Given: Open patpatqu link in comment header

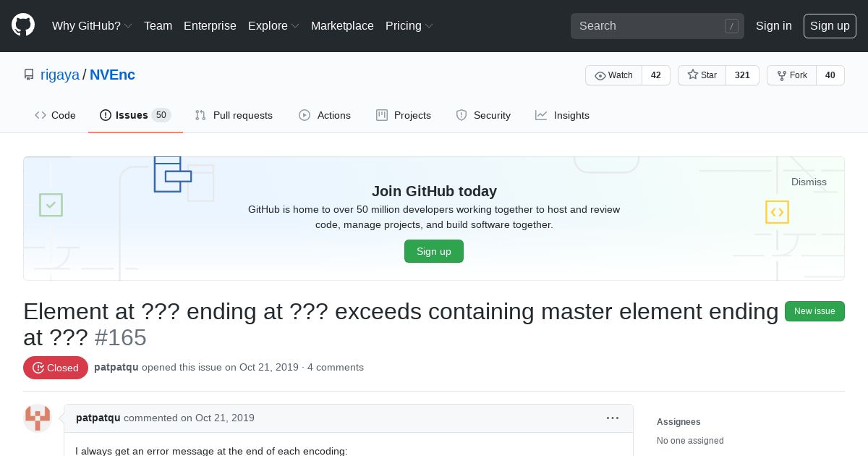Looking at the screenshot, I should tap(98, 418).
